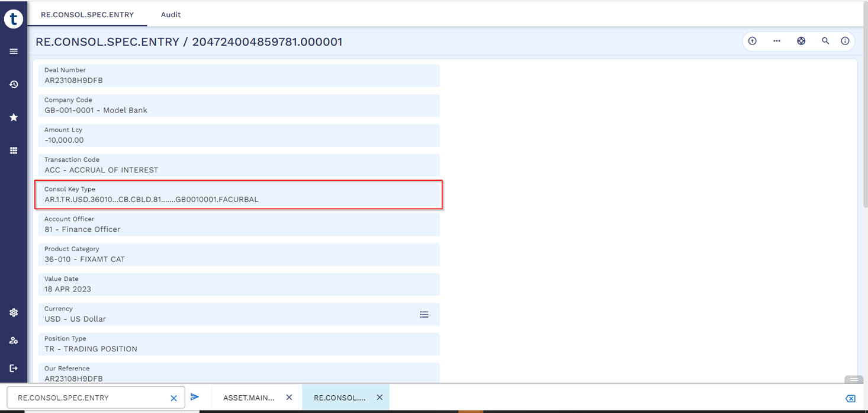This screenshot has width=868, height=413.
Task: Click the Amount Lcy value -10,000.00
Action: pyautogui.click(x=64, y=140)
